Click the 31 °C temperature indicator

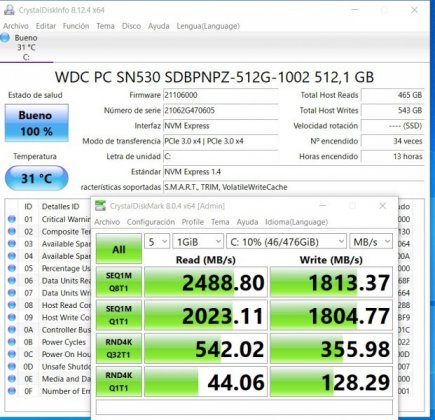37,178
